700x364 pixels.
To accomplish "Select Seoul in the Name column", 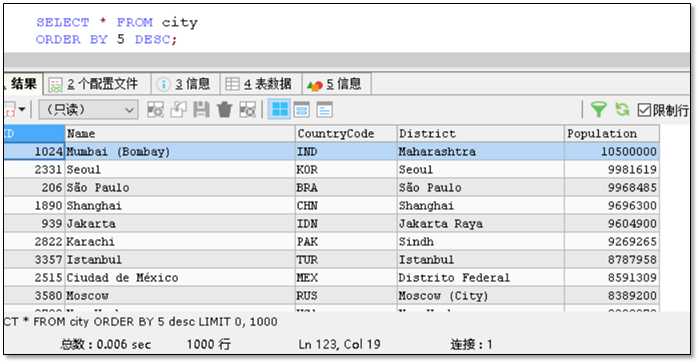I will (180, 170).
